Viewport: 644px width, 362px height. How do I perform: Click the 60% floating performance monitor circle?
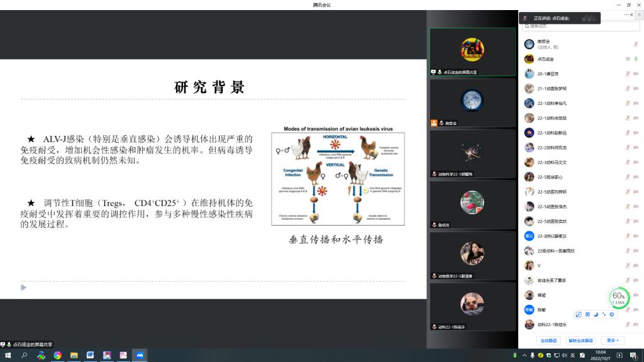[618, 297]
